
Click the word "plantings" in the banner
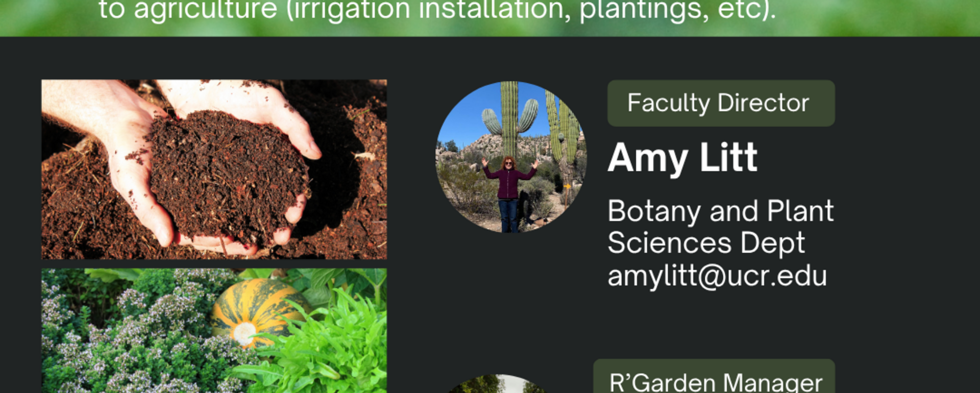[643, 10]
